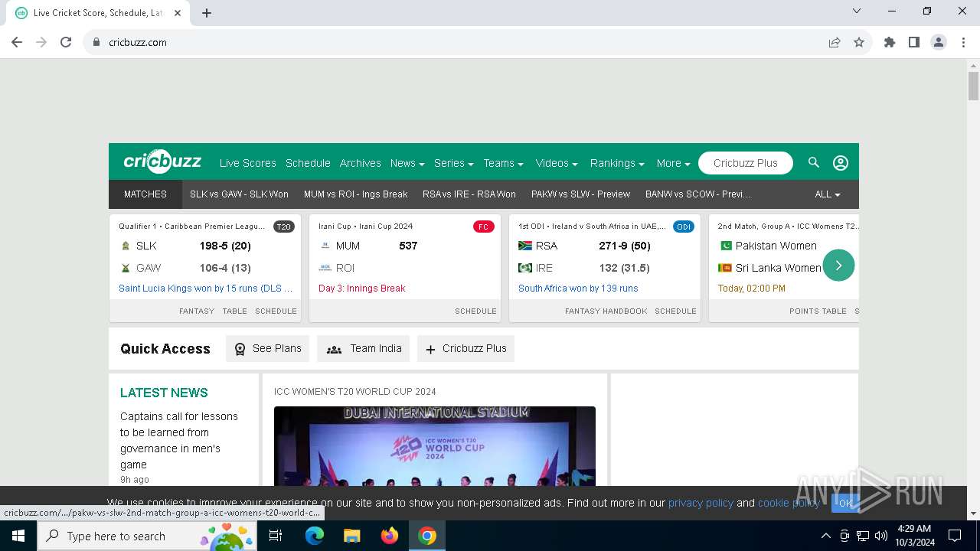Accept cookies with the OK button
The height and width of the screenshot is (551, 980).
point(845,503)
